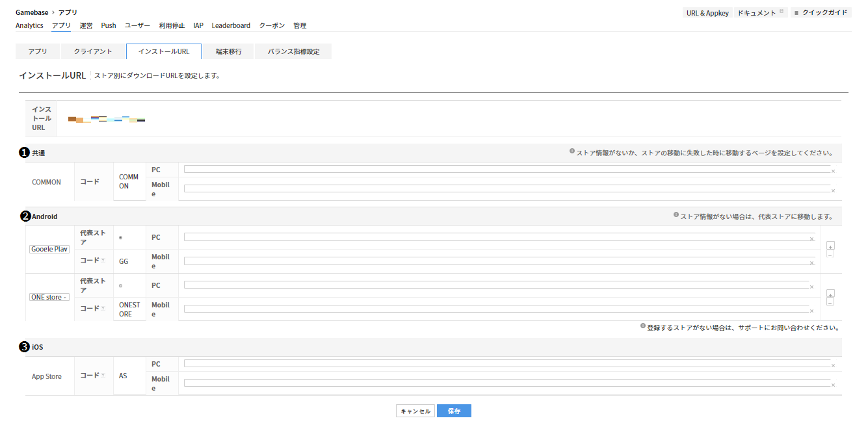The width and height of the screenshot is (868, 427).
Task: Click the blurred install URL value
Action: pos(107,119)
